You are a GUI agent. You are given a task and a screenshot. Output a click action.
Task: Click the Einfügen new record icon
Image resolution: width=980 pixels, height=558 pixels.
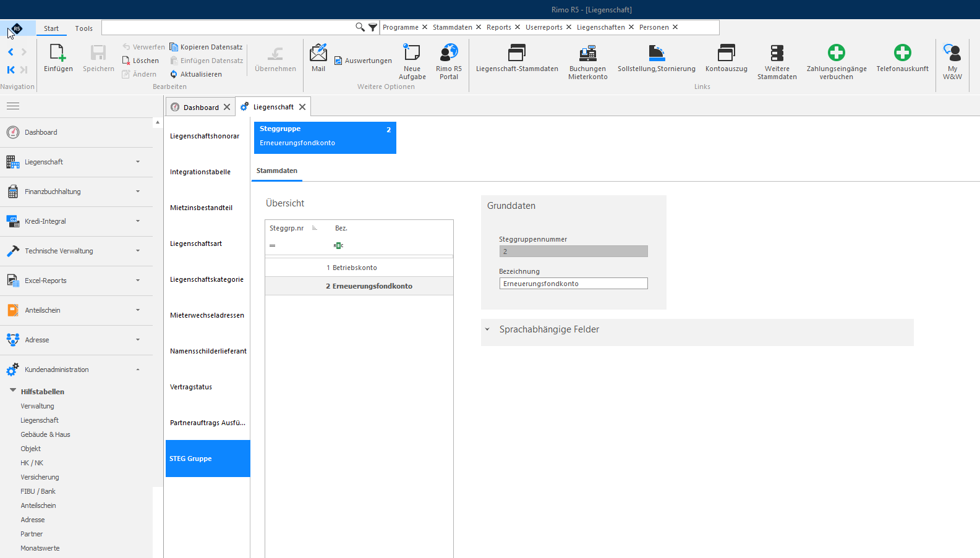coord(58,53)
